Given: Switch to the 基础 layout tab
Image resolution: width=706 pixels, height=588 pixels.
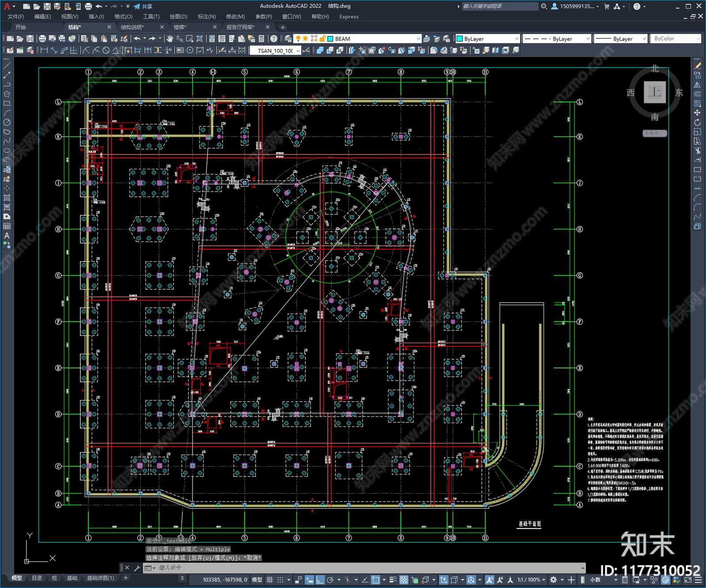Looking at the screenshot, I should point(72,578).
